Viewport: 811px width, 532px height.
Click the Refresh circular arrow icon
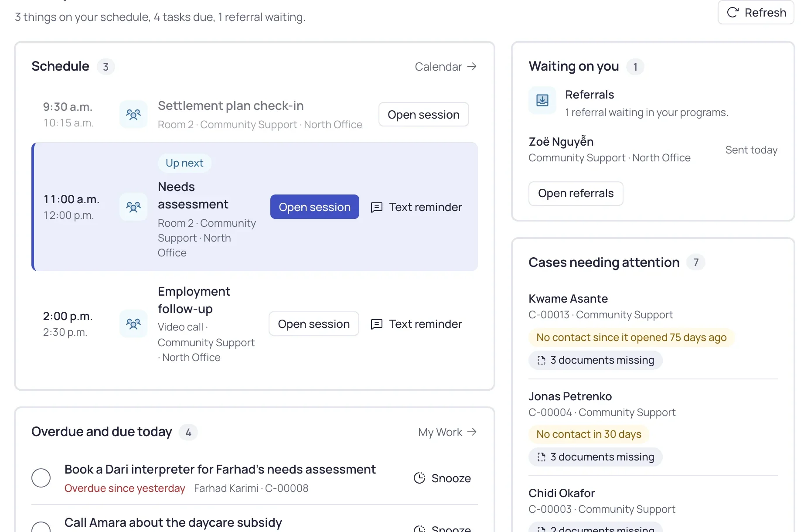733,12
